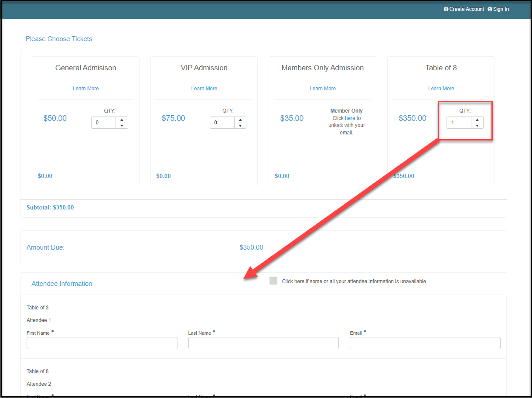Image resolution: width=532 pixels, height=398 pixels.
Task: Click Attendee 1 Last Name field
Action: [x=263, y=343]
